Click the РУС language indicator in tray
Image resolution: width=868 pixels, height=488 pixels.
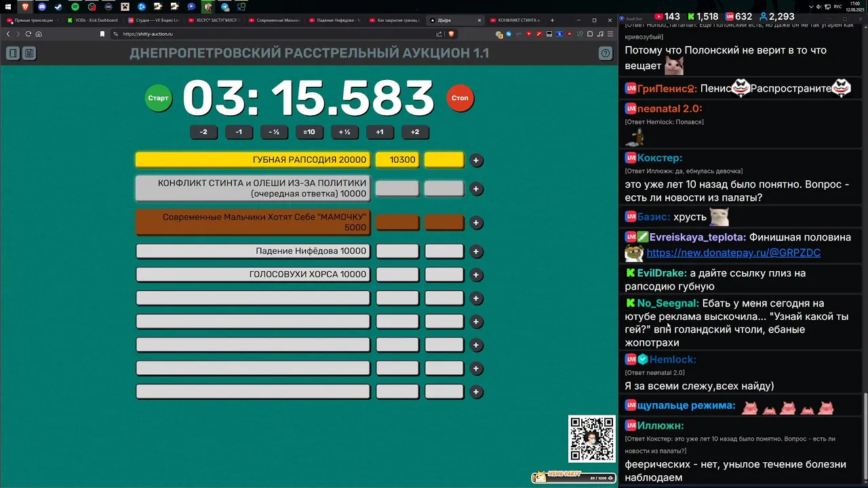837,6
